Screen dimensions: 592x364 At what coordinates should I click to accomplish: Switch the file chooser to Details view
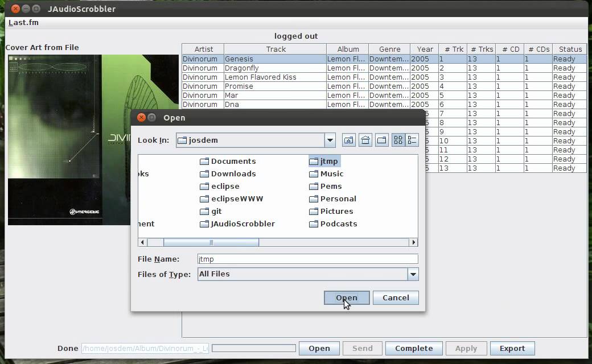pos(412,140)
